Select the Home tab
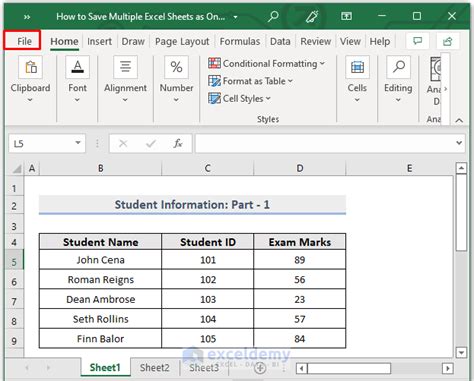The width and height of the screenshot is (474, 381). 64,41
